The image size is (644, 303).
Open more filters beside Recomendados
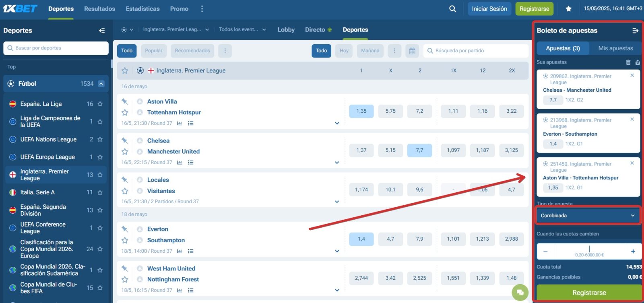[225, 51]
